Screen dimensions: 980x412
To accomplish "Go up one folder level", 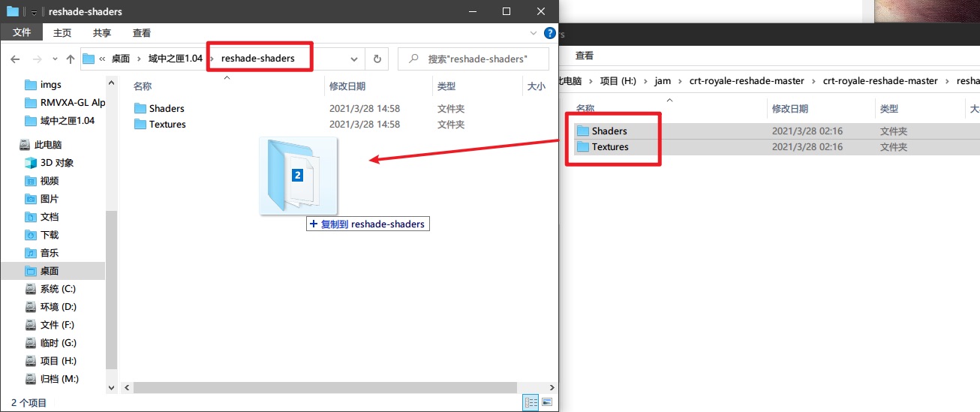I will pos(71,59).
